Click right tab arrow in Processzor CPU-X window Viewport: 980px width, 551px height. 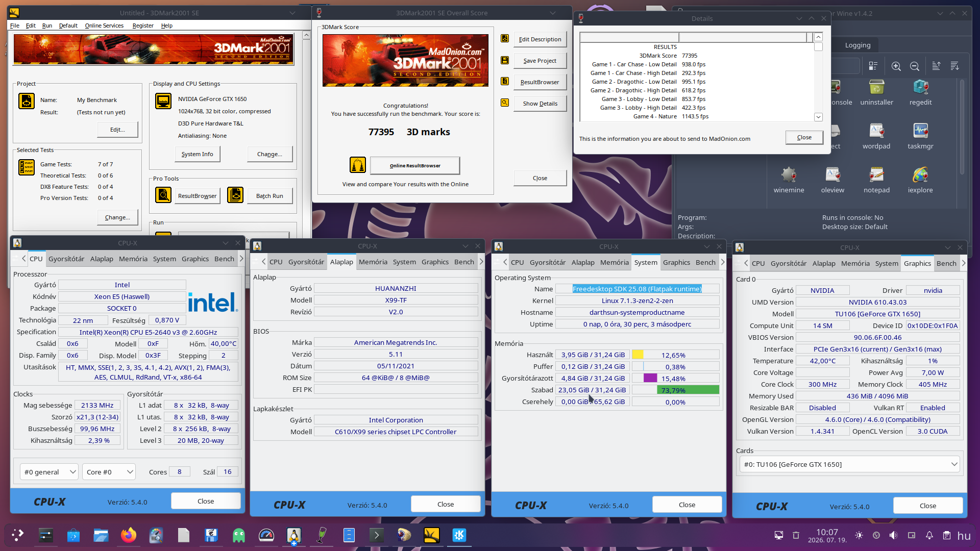click(x=241, y=259)
